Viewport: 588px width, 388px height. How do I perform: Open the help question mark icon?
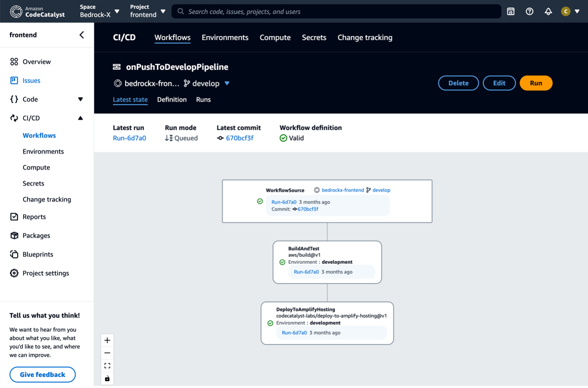pyautogui.click(x=530, y=12)
